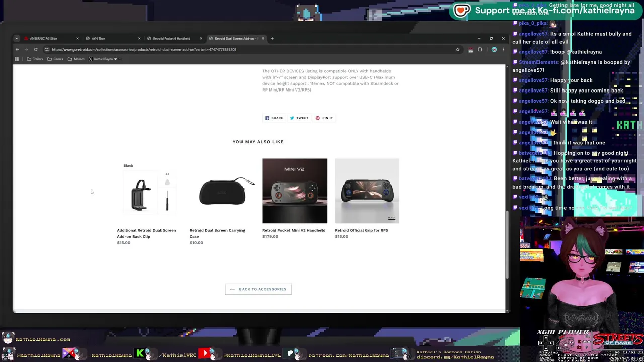Click the browser forward arrow
The height and width of the screenshot is (362, 644).
pos(26,49)
